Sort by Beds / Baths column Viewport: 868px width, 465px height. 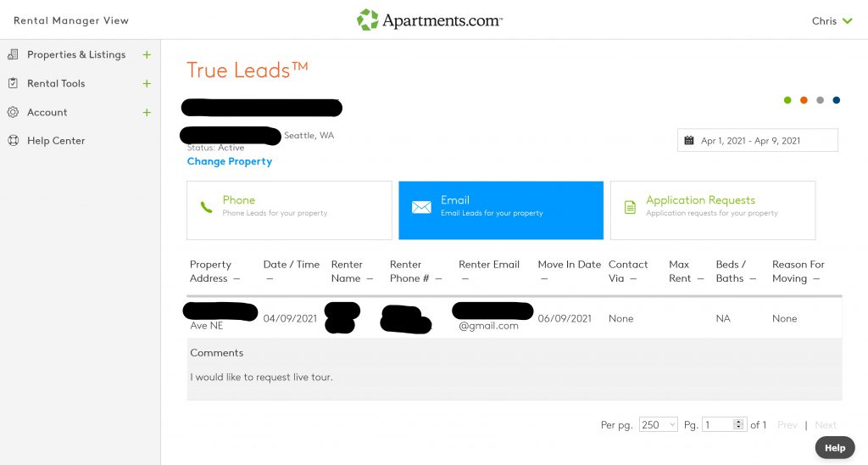[x=736, y=271]
